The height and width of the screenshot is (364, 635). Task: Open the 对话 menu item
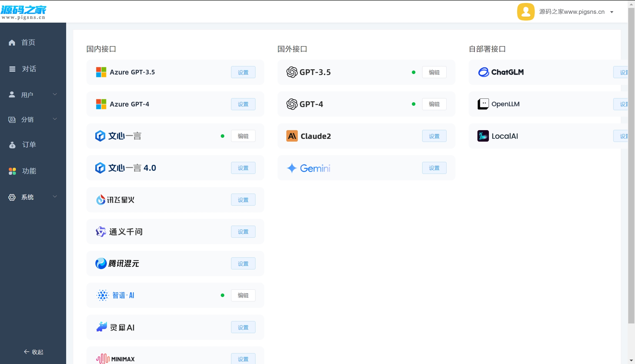coord(33,69)
